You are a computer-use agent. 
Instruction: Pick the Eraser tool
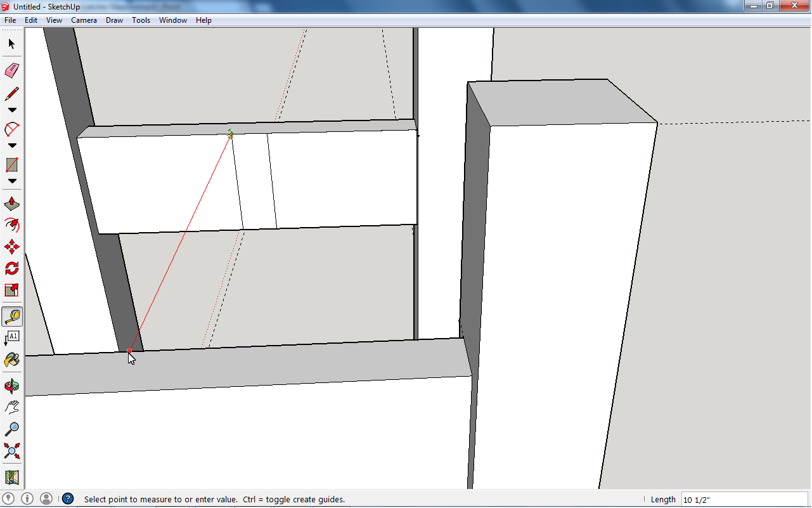pos(11,70)
